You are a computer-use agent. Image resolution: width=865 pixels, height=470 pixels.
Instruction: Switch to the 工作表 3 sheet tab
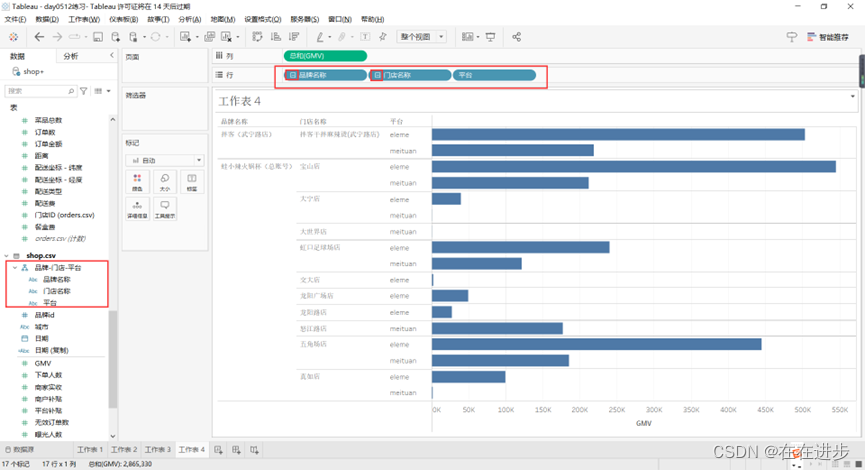(x=158, y=450)
